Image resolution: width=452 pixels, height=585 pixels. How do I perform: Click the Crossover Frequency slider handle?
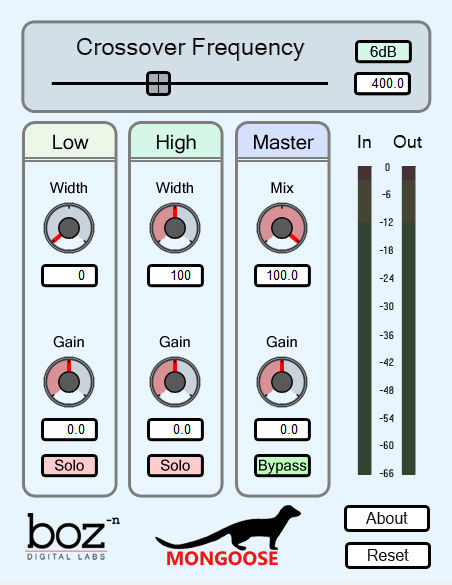(x=158, y=84)
